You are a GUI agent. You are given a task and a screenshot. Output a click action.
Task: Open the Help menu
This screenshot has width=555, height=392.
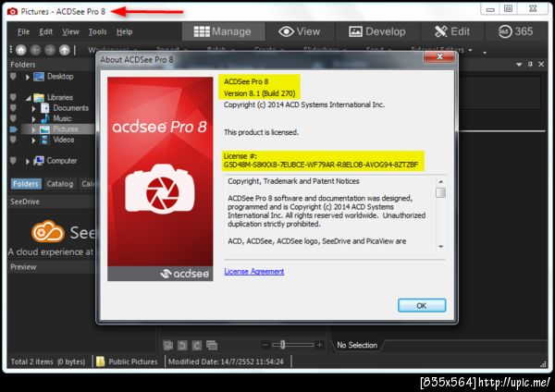[125, 31]
